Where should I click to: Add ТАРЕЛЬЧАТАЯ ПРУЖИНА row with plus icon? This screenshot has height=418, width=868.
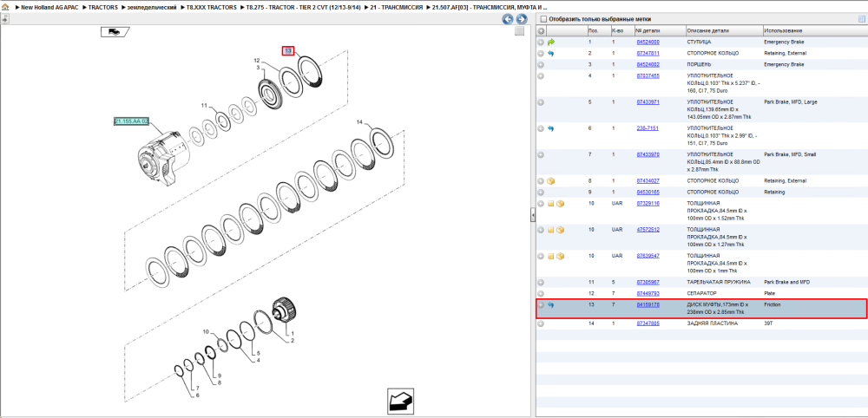tap(541, 283)
